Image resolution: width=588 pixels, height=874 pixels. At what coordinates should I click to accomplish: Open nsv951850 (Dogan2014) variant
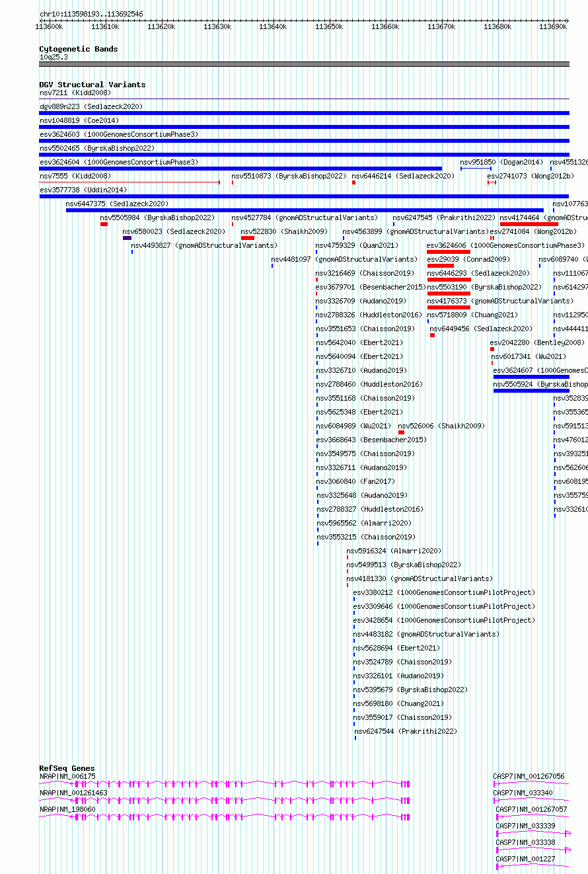(x=501, y=162)
